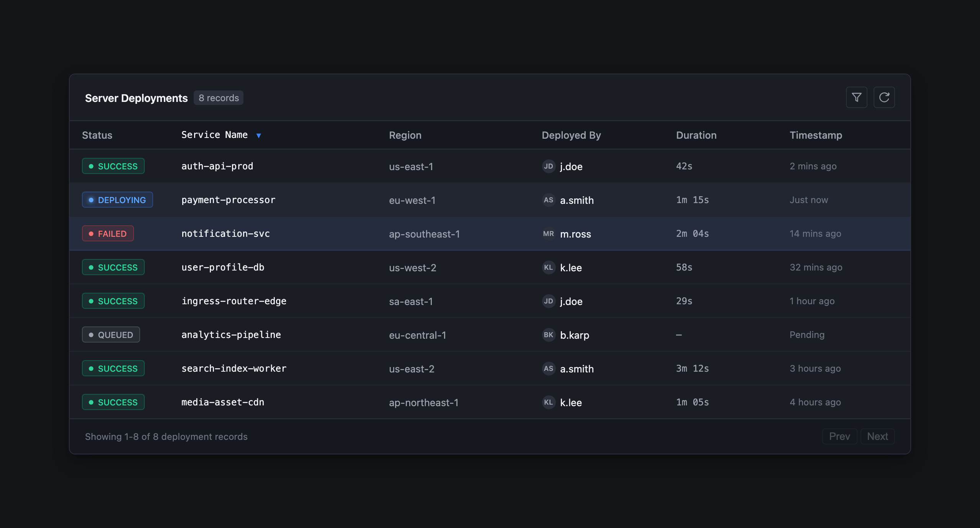980x528 pixels.
Task: Click duration 3m 12s
Action: coord(693,369)
